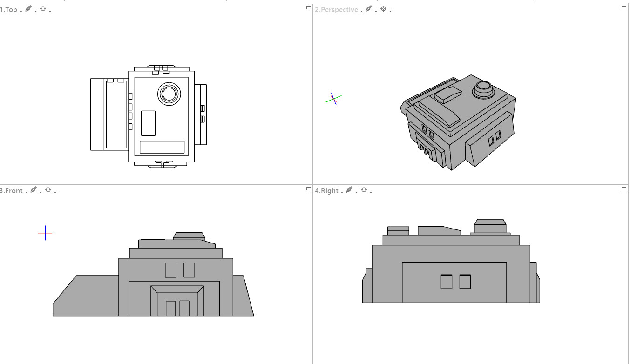Image resolution: width=630 pixels, height=364 pixels.
Task: Expand crosshair icon dropdown in Right viewport
Action: (x=371, y=192)
